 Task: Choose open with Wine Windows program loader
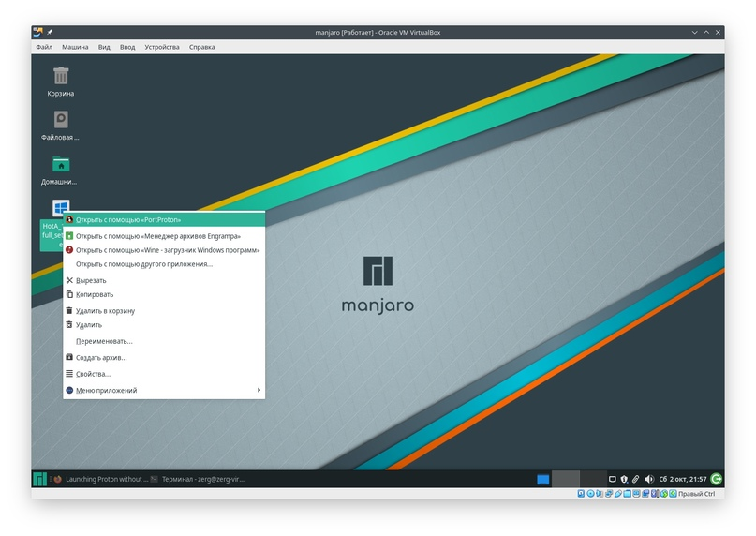coord(164,250)
